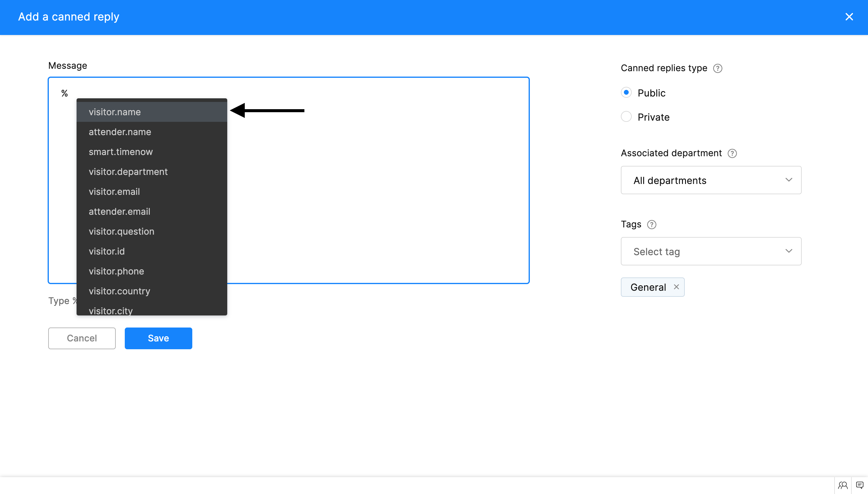Pick attender.name in the suggestion menu

120,132
